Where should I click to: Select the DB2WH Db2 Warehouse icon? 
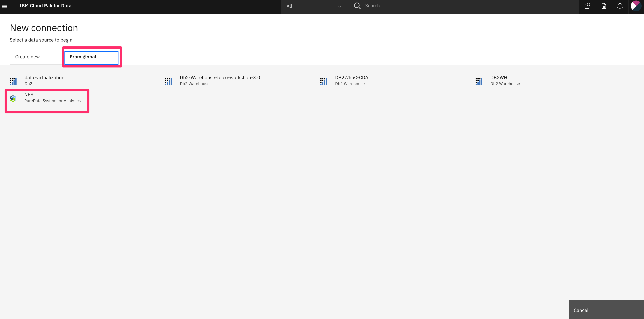pos(479,81)
